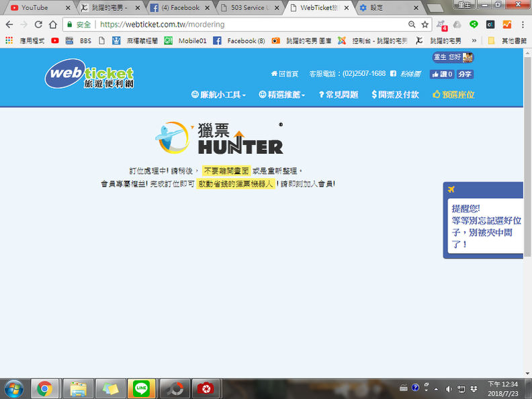Show hidden tray icons arrow
Image resolution: width=532 pixels, height=399 pixels.
click(436, 389)
